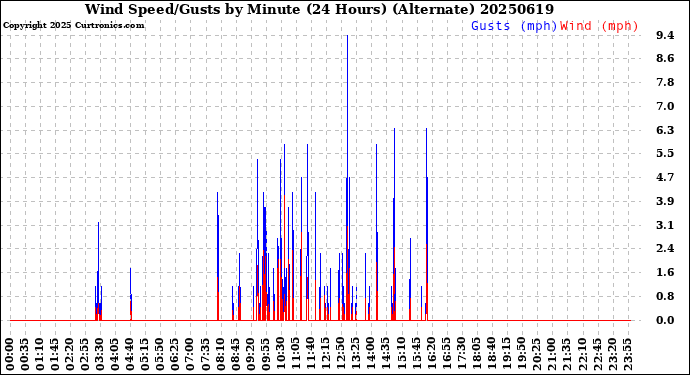Viewport: 690px width, 375px height.
Task: Click the 09:20 time label
Action: (x=250, y=355)
